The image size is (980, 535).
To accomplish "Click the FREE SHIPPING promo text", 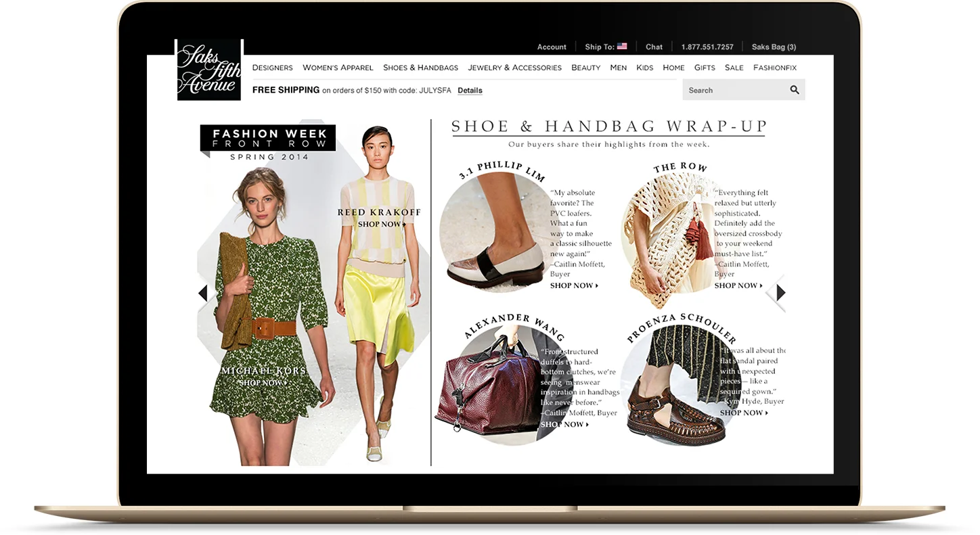I will pyautogui.click(x=286, y=90).
